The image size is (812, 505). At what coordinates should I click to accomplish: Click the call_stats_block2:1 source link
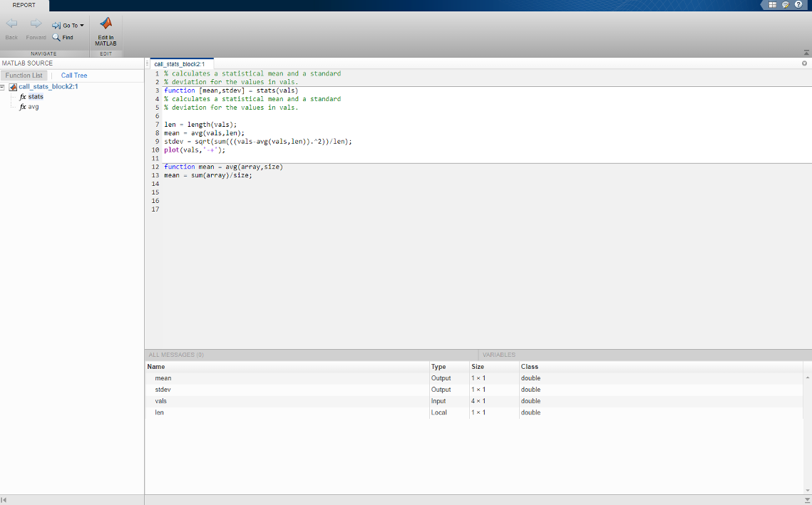48,86
